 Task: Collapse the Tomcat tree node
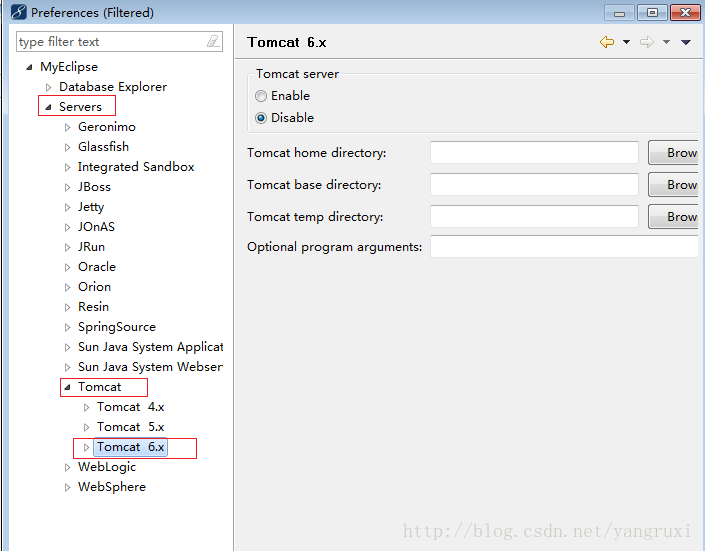click(67, 387)
